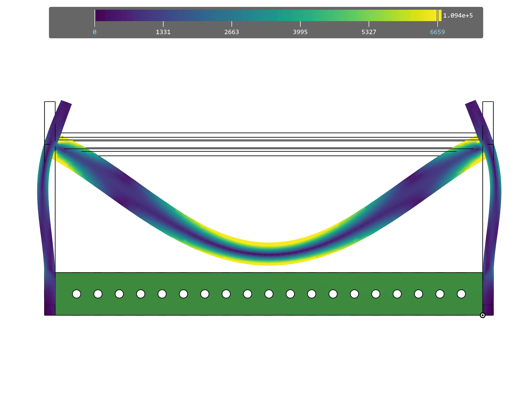Click the 0 minimum value label
The width and height of the screenshot is (532, 411).
95,32
